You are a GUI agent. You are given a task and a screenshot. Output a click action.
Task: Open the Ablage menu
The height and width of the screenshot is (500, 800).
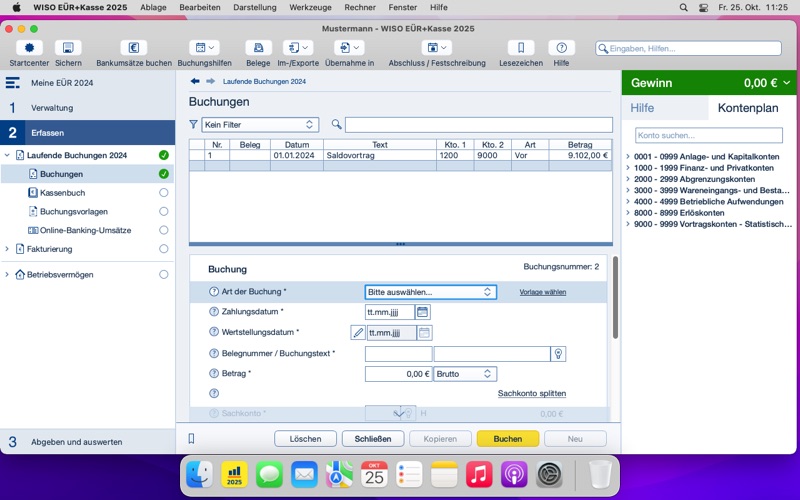pos(153,7)
